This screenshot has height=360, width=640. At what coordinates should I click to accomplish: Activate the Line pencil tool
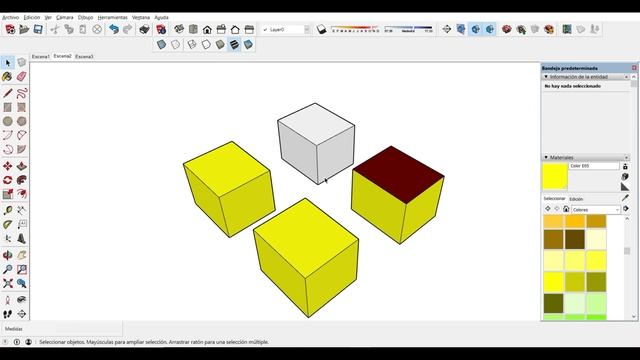8,93
